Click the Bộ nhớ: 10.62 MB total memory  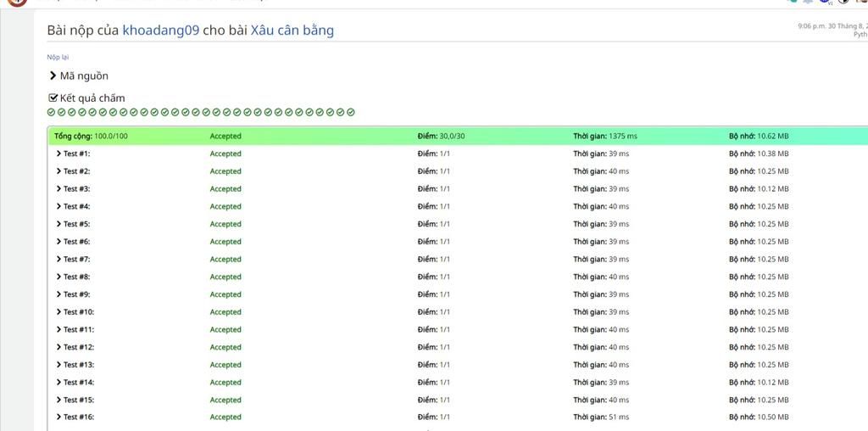click(759, 137)
